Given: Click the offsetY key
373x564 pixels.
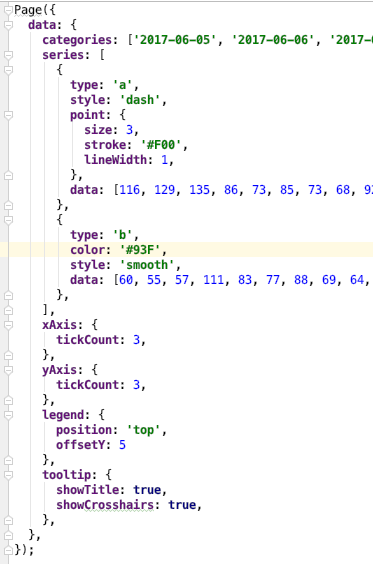Looking at the screenshot, I should click(x=80, y=445).
